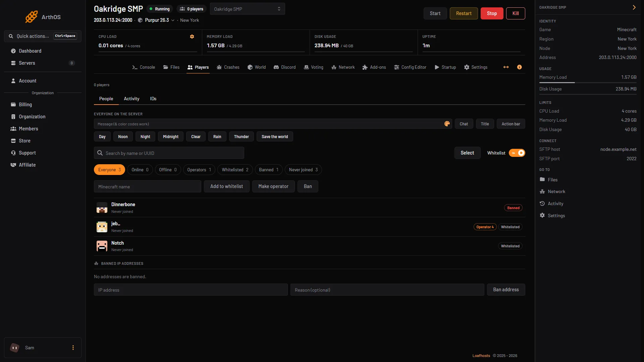The width and height of the screenshot is (644, 362).
Task: Click the Kill button
Action: 516,13
